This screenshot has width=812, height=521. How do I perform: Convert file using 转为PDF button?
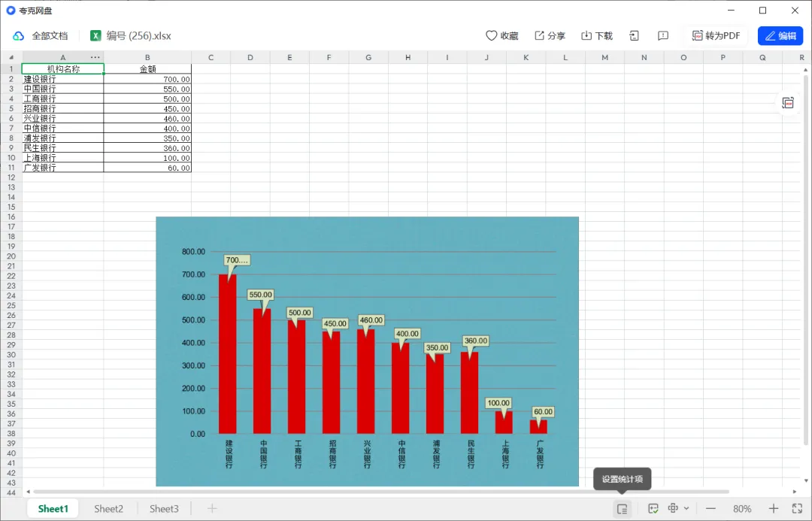[717, 36]
